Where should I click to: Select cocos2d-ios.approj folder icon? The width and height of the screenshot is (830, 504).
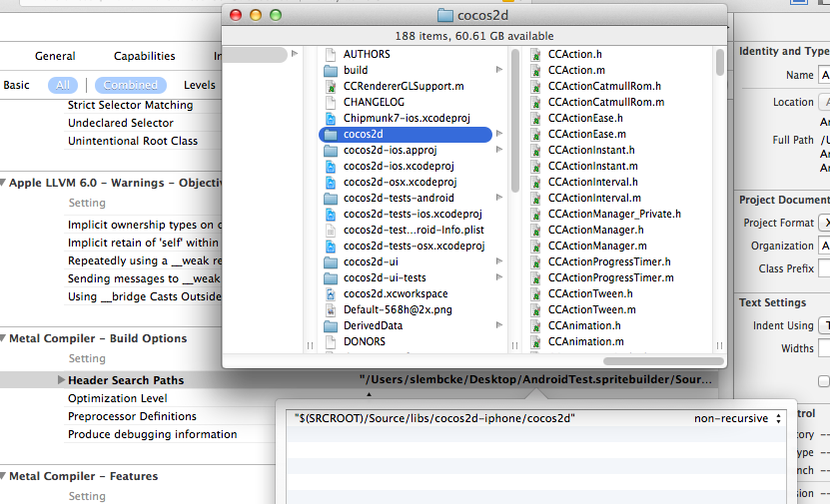[331, 150]
